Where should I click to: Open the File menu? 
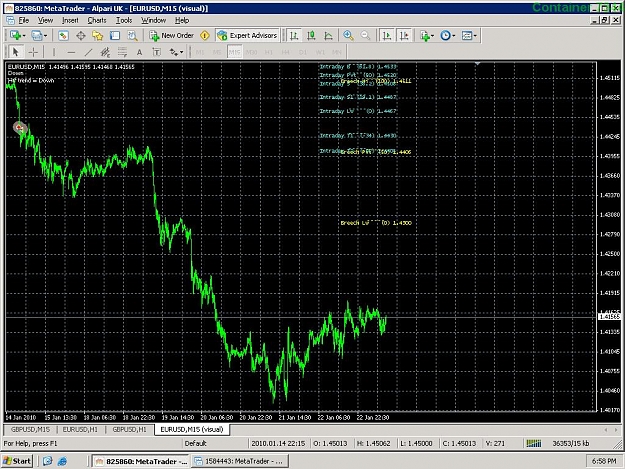click(24, 20)
